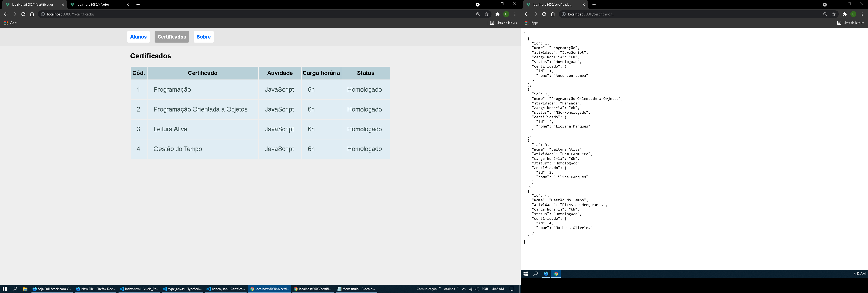Viewport: 868px width, 293px height.
Task: Reload the localhost:8080 certificados page
Action: [23, 14]
